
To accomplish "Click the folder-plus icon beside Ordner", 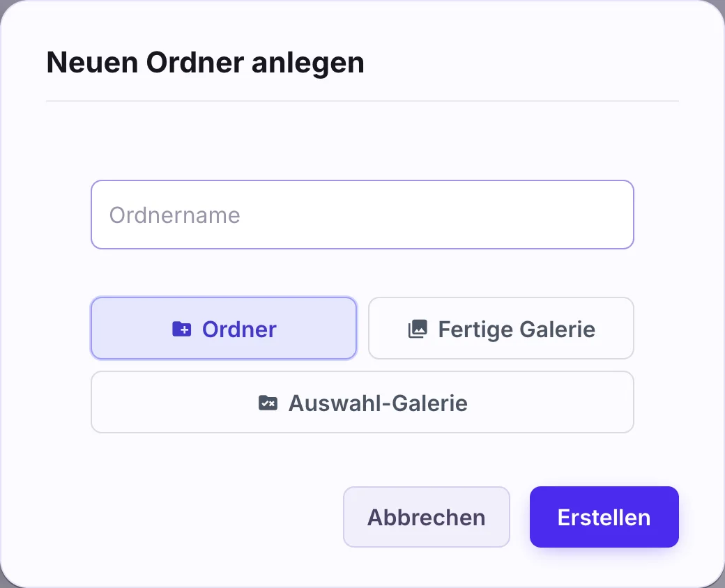I will [182, 329].
